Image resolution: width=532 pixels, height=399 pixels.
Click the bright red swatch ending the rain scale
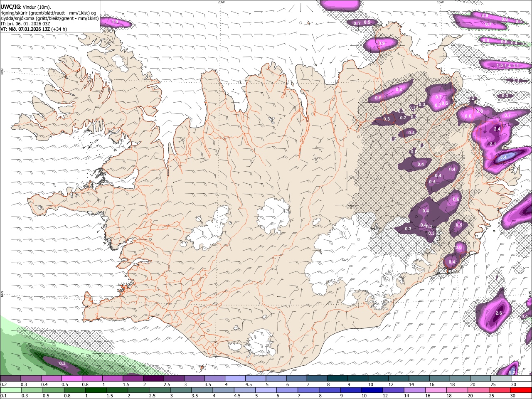(521, 390)
